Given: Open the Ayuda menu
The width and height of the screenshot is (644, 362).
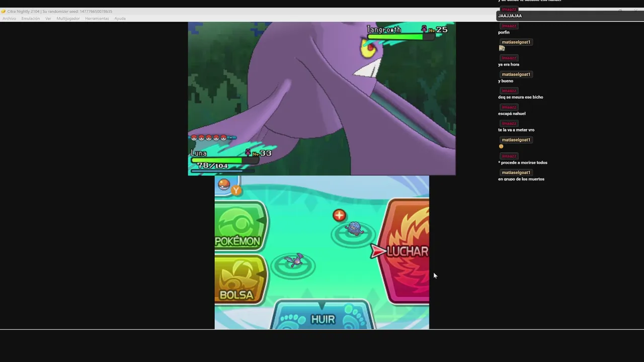Looking at the screenshot, I should pos(120,19).
